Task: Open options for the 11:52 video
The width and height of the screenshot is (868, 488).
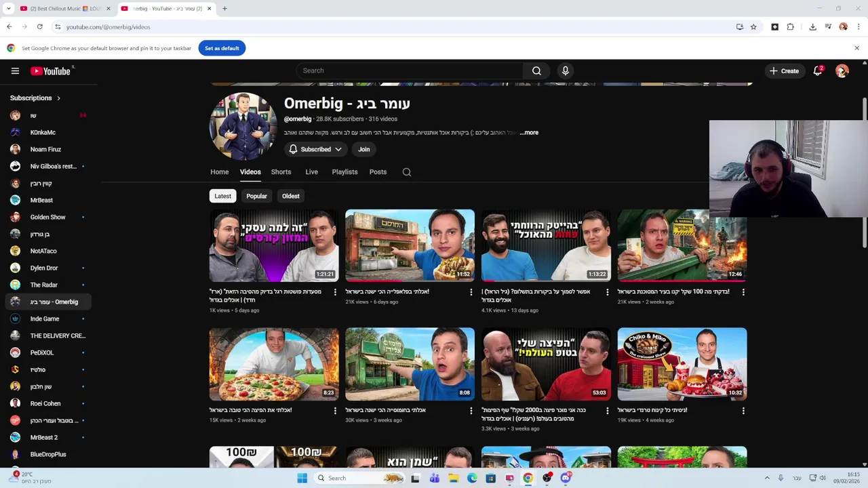Action: [x=471, y=292]
